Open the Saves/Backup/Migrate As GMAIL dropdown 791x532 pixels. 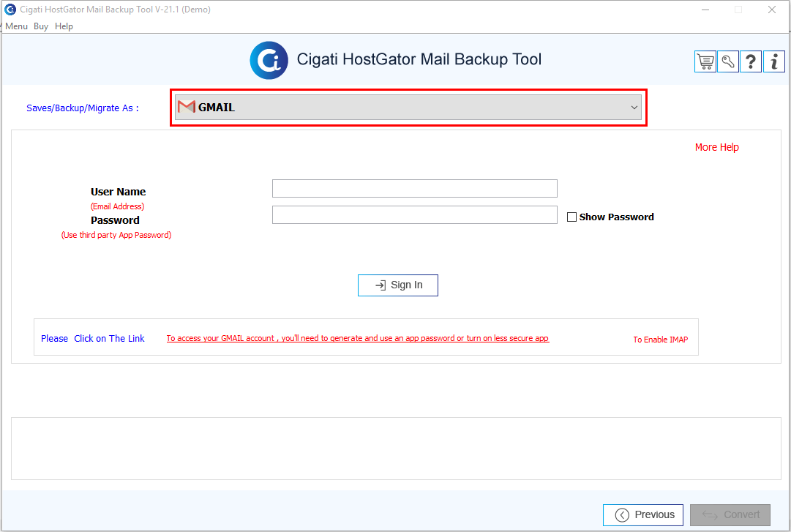tap(408, 108)
